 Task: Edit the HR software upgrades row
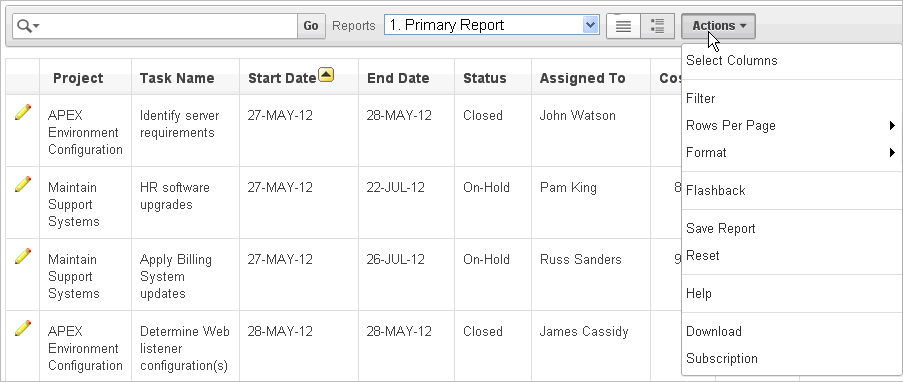(x=22, y=184)
